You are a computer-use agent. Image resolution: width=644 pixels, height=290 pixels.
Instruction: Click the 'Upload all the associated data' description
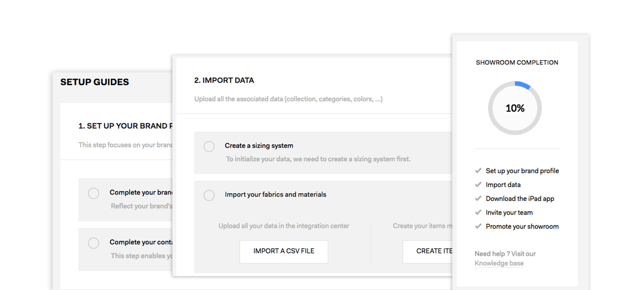click(288, 99)
